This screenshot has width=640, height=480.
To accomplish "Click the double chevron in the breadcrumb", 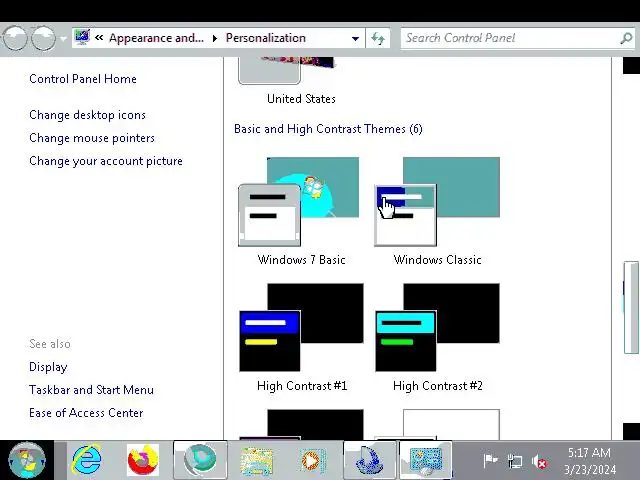I will pos(99,38).
